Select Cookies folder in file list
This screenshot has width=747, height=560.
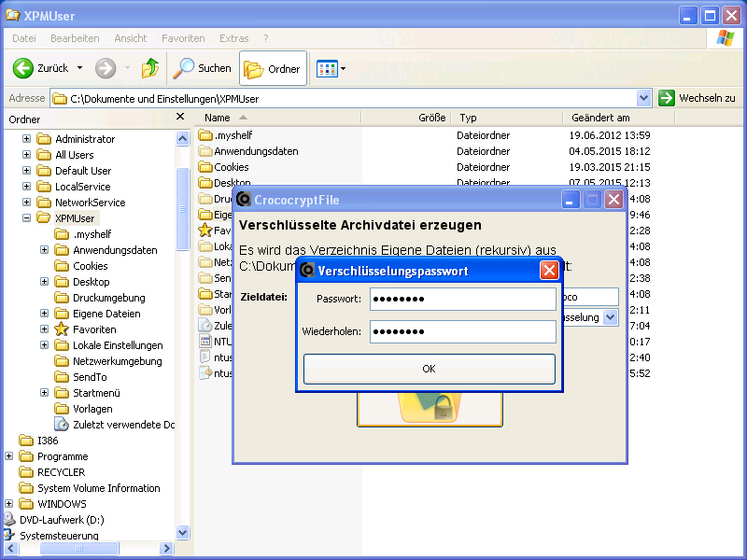(224, 167)
